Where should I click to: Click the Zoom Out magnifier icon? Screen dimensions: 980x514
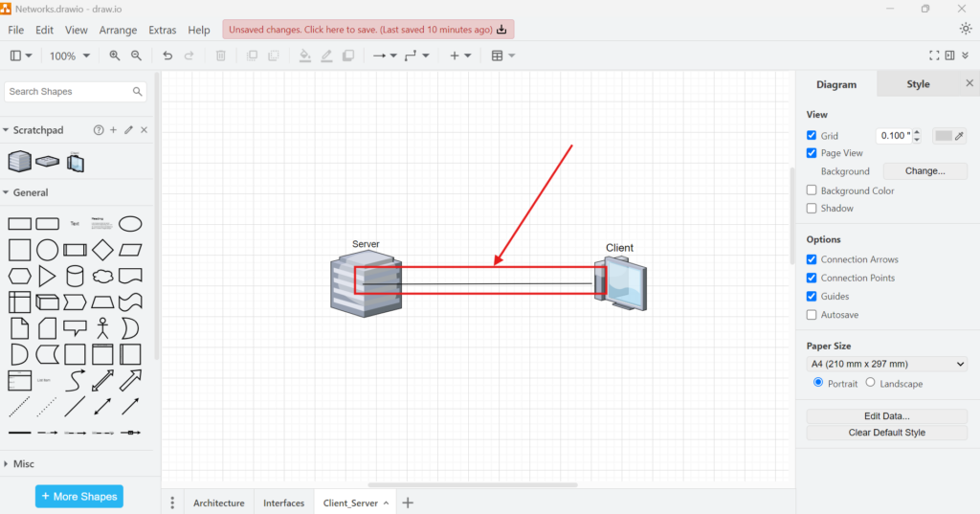click(136, 56)
